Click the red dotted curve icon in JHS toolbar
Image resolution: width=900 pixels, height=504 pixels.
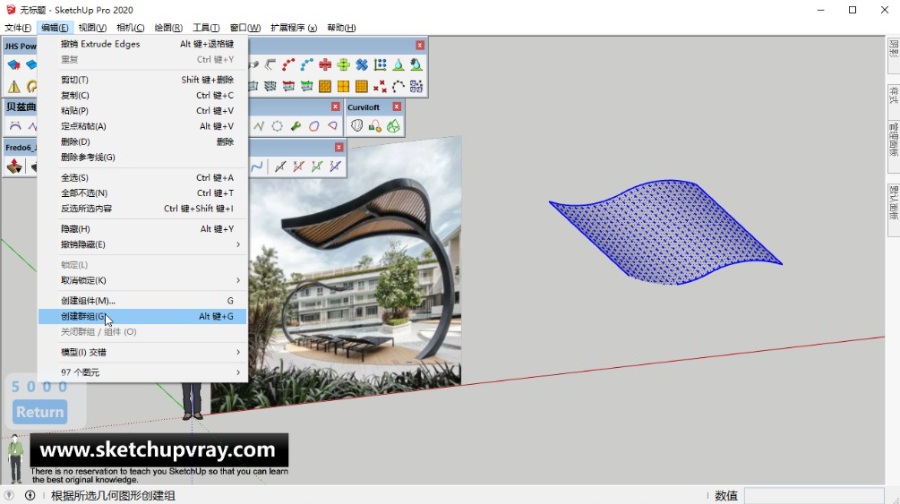coord(289,65)
